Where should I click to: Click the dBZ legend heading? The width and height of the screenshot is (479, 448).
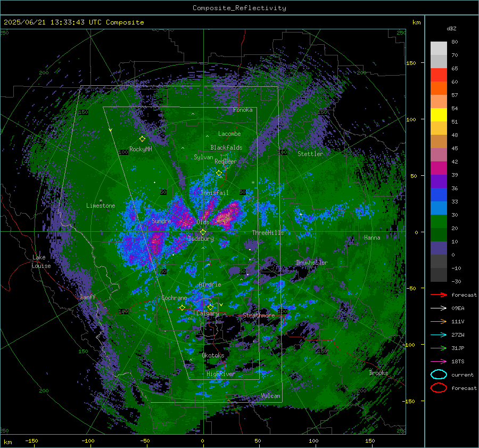(x=451, y=28)
